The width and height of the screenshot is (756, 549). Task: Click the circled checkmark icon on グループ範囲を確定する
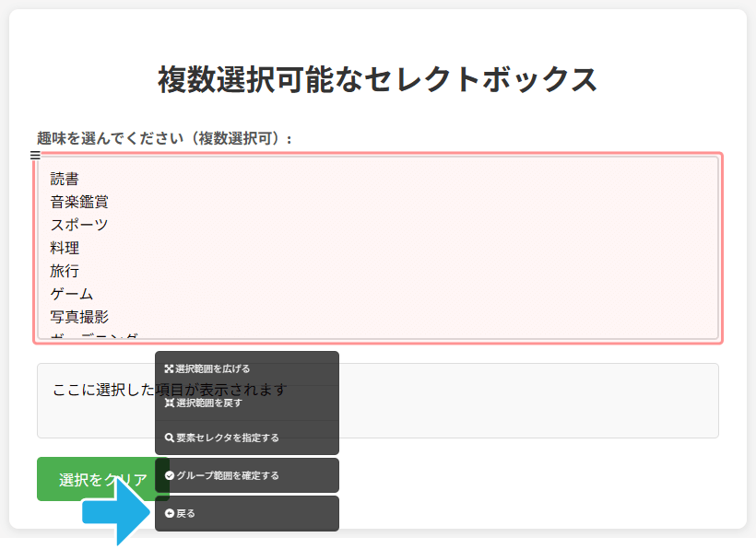(x=169, y=475)
